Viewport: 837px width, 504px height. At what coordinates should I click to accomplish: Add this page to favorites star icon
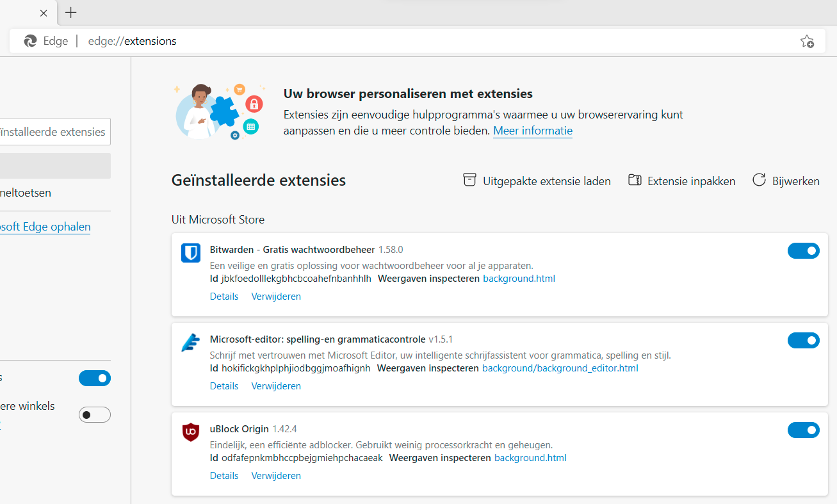click(x=807, y=42)
